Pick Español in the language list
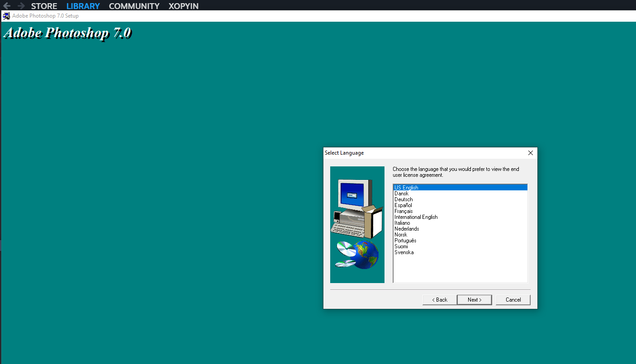 (403, 205)
